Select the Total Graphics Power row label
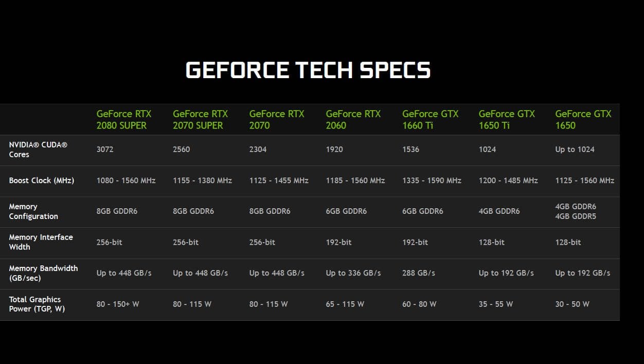644x364 pixels. 37,304
